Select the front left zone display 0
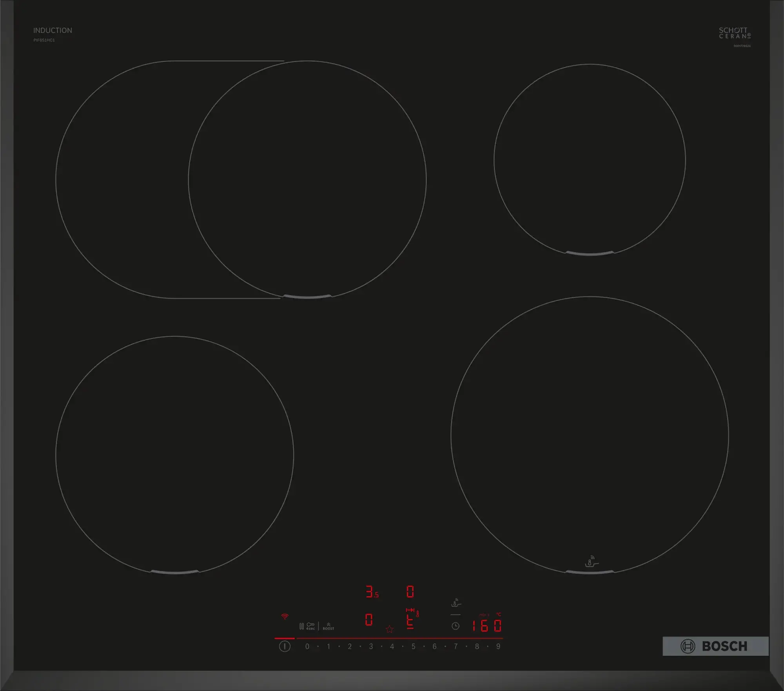 pyautogui.click(x=369, y=620)
